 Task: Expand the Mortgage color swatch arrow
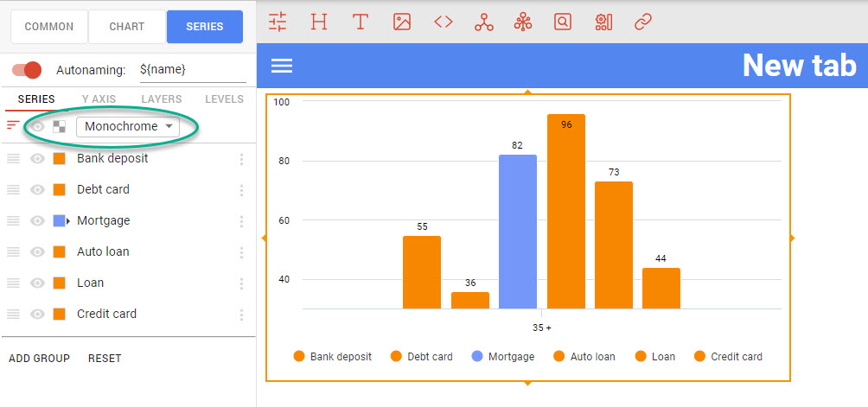68,221
